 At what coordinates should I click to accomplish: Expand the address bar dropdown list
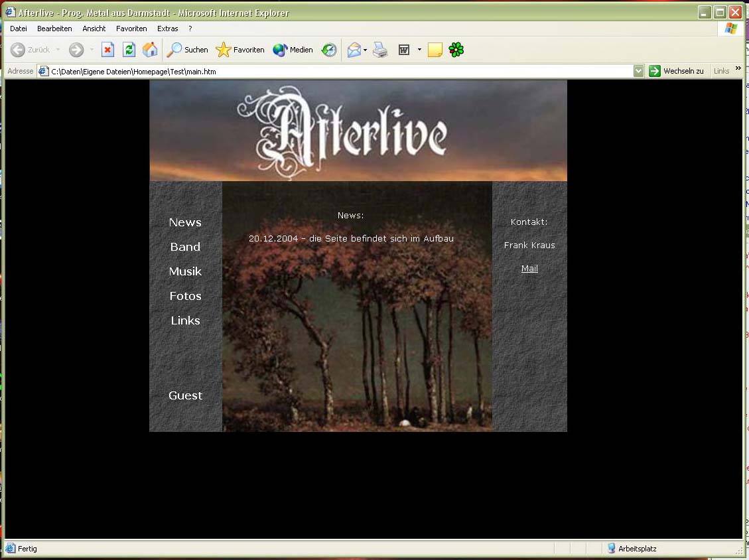pos(638,71)
